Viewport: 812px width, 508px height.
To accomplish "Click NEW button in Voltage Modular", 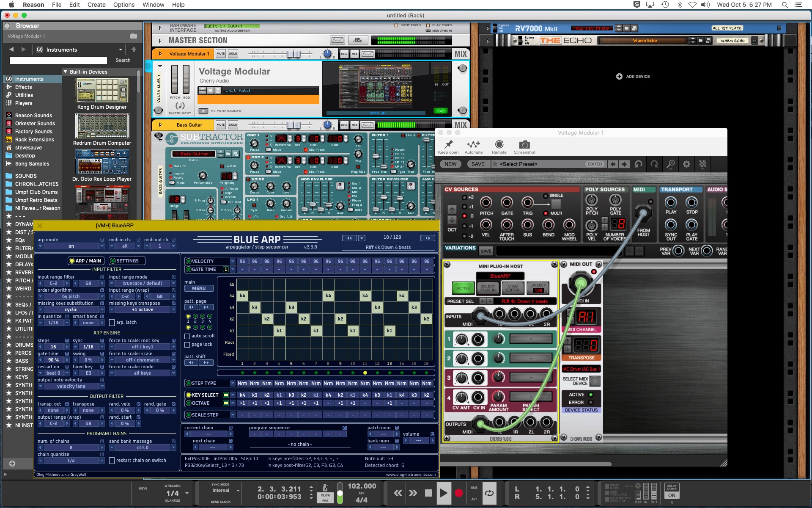I will coord(450,164).
